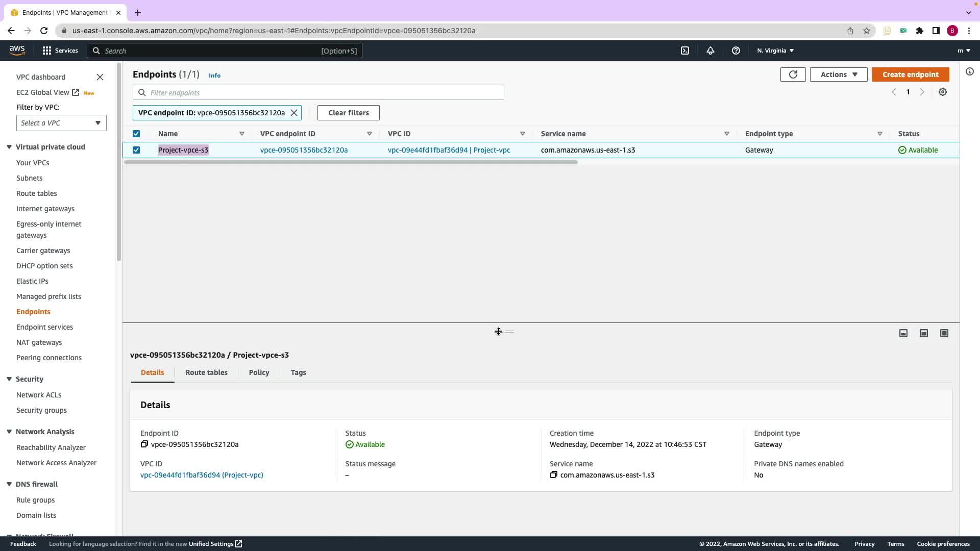The image size is (980, 551).
Task: Remove the VPC endpoint ID filter chip
Action: point(294,113)
